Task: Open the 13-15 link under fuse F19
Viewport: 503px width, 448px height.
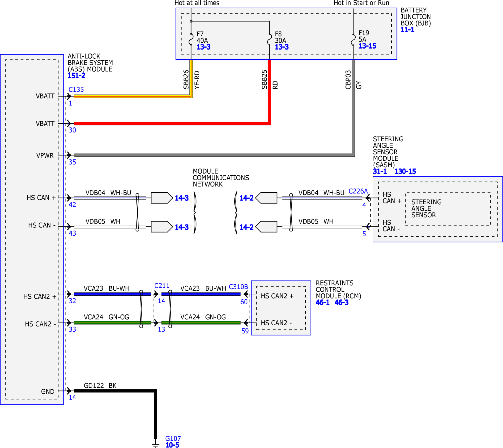Action: [367, 46]
